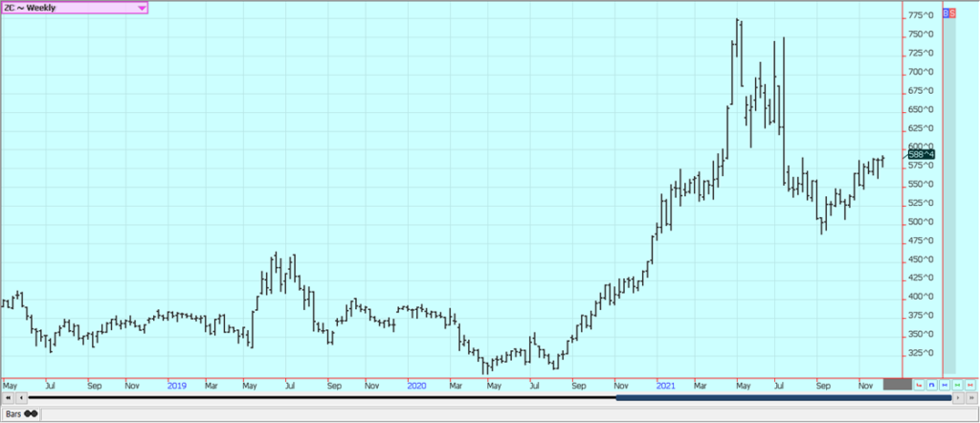Image resolution: width=980 pixels, height=423 pixels.
Task: Click the blue B buy button
Action: 946,12
